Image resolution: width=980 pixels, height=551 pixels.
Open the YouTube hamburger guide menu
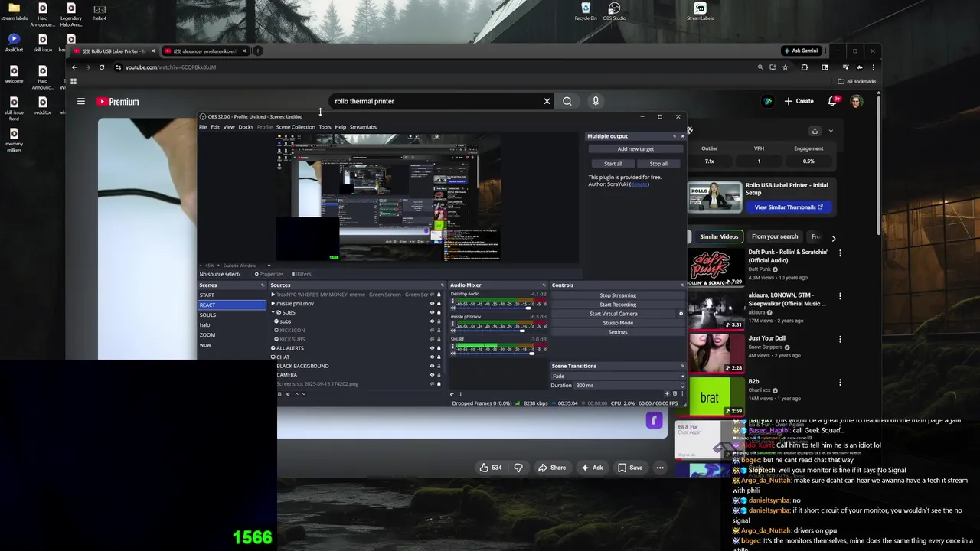click(80, 101)
